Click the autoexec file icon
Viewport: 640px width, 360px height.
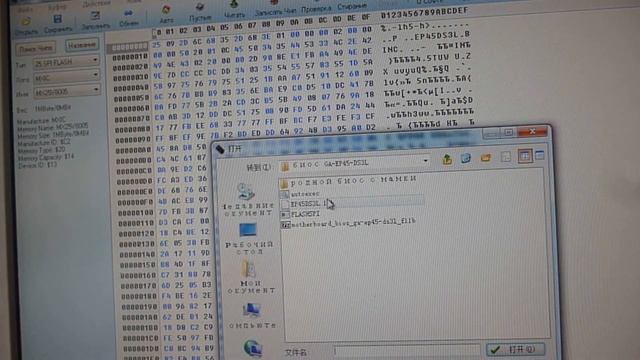[x=285, y=194]
